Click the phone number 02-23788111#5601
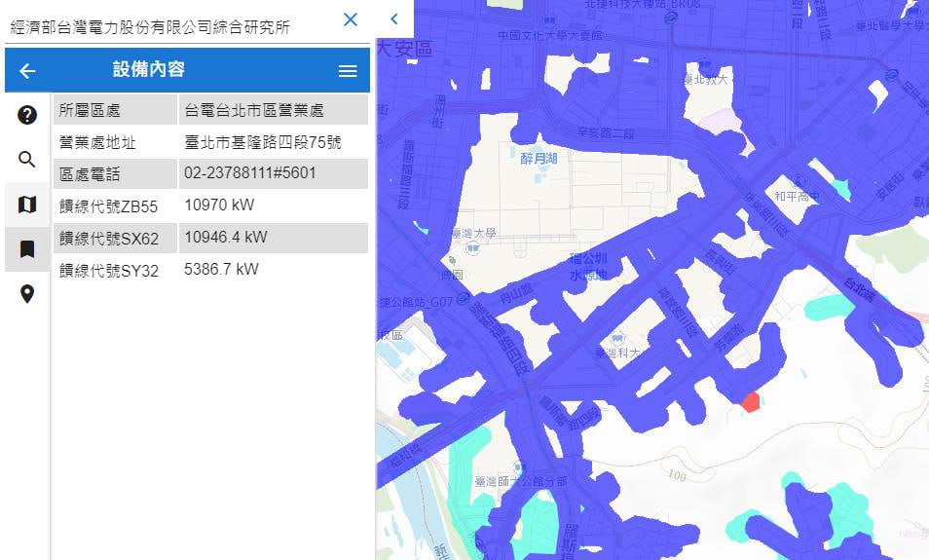 click(x=250, y=173)
